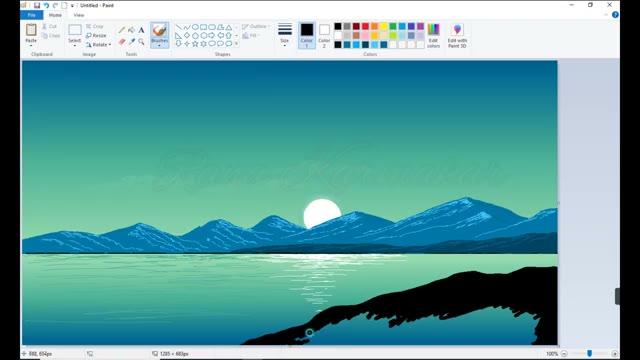
Task: Choose the Rounded callout shape
Action: (212, 44)
